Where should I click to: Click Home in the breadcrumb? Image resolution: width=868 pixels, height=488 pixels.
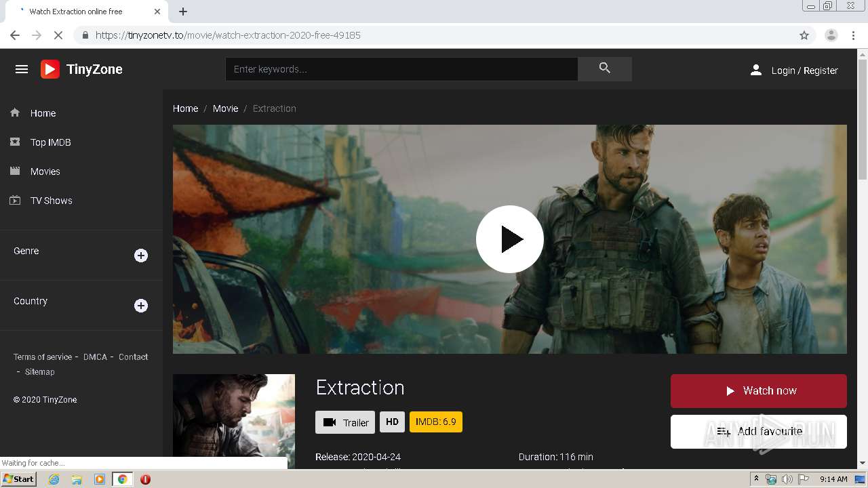[185, 108]
